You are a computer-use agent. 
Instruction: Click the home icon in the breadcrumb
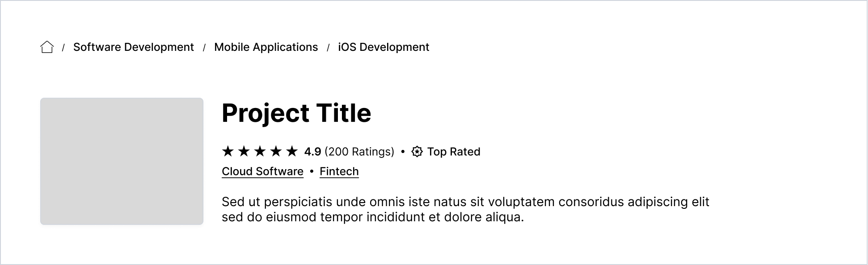[x=47, y=47]
